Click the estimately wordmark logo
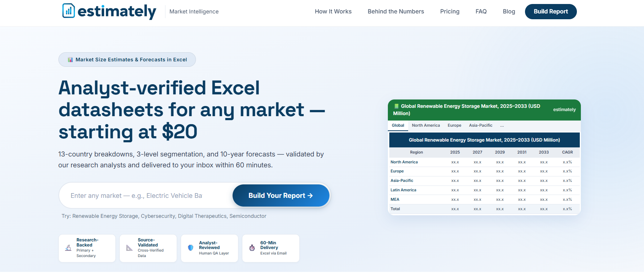644x273 pixels. tap(117, 12)
